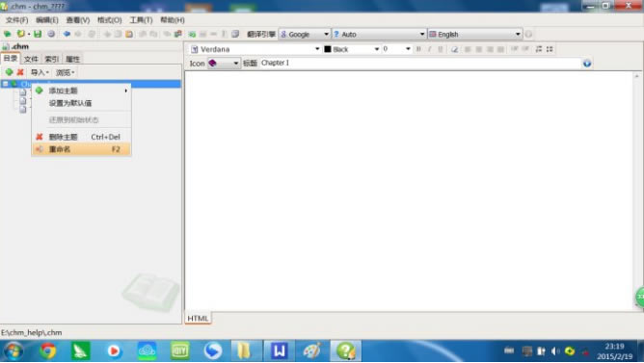
Task: Toggle bold formatting
Action: [x=418, y=49]
